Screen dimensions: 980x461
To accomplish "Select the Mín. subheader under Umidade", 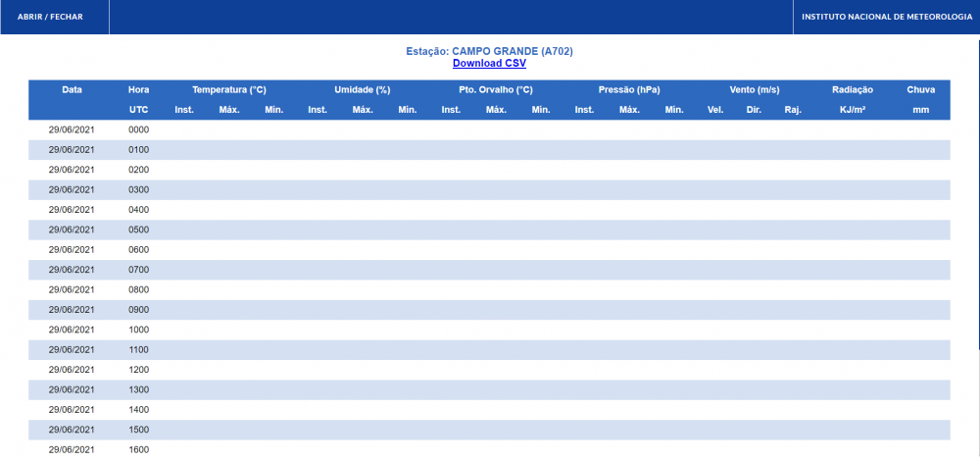I will click(408, 110).
